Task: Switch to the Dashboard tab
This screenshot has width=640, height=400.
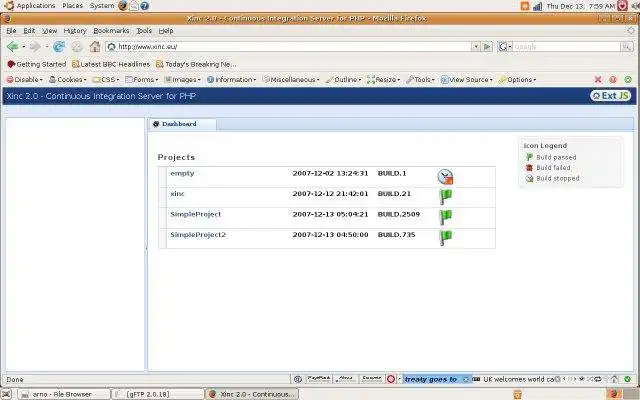Action: pyautogui.click(x=182, y=124)
